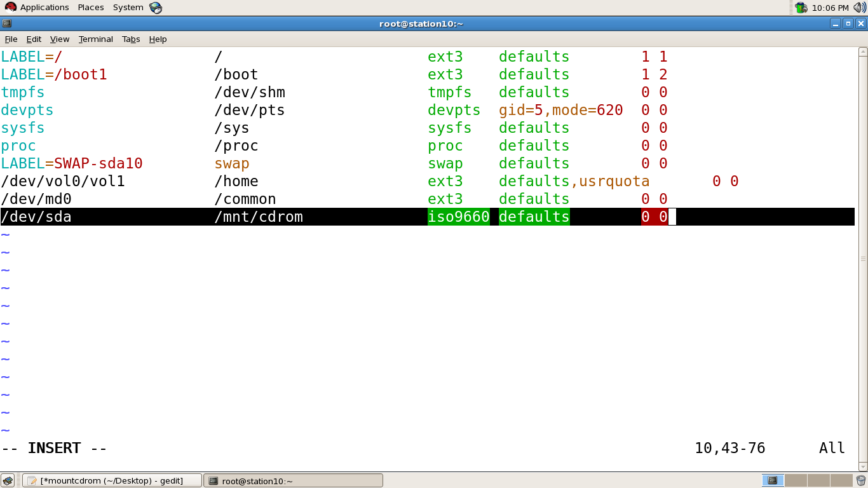The width and height of the screenshot is (868, 488).
Task: Open the Places menu
Action: [90, 7]
